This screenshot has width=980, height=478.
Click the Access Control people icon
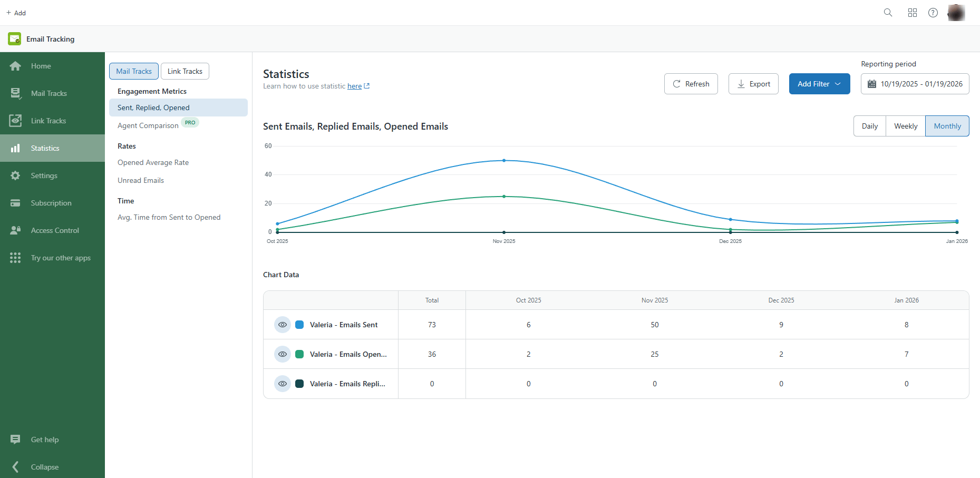[15, 230]
